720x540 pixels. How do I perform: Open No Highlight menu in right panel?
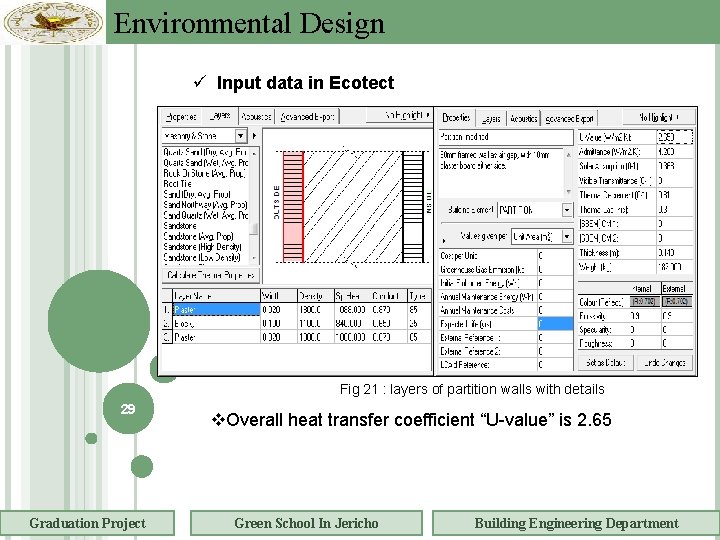[658, 118]
